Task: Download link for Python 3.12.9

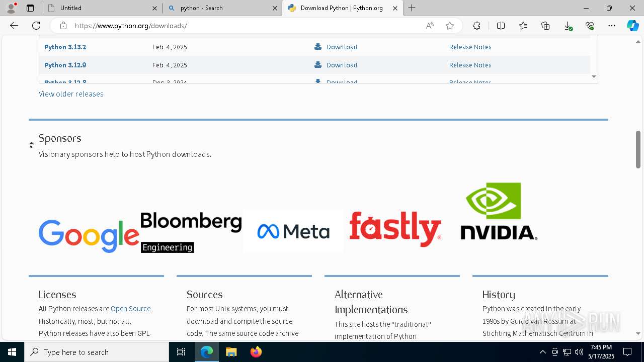Action: [x=342, y=65]
